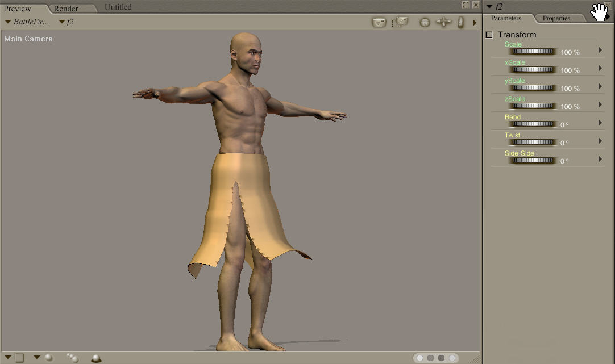Click the Twist dial
The width and height of the screenshot is (615, 364).
(533, 142)
